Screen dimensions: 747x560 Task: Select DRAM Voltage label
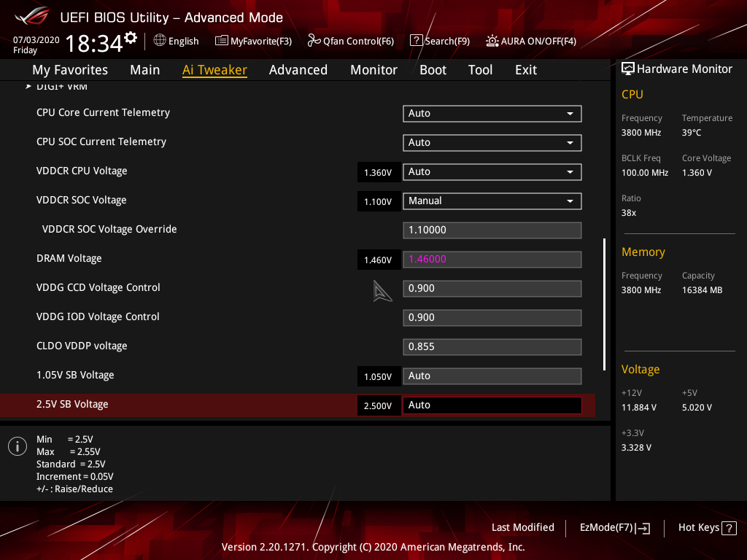pos(69,258)
